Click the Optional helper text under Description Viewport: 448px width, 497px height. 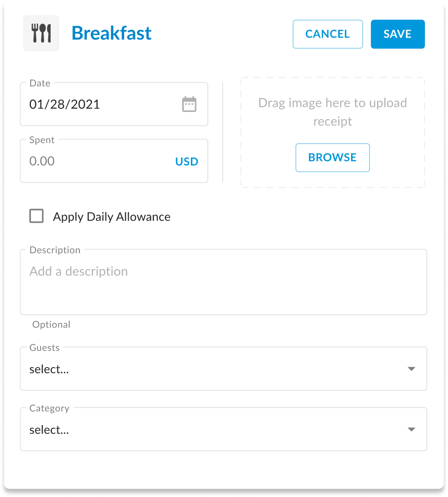point(51,324)
